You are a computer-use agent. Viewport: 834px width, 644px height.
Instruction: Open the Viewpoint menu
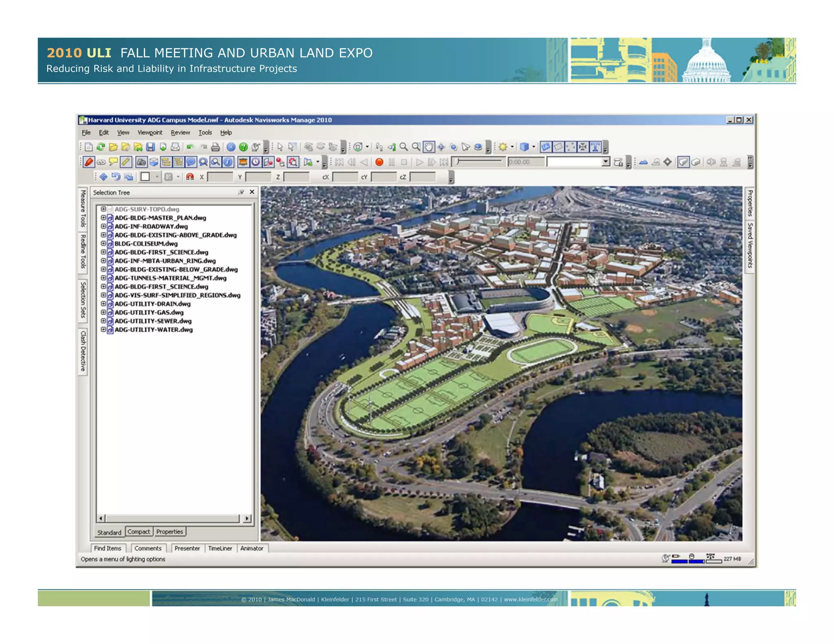(149, 133)
